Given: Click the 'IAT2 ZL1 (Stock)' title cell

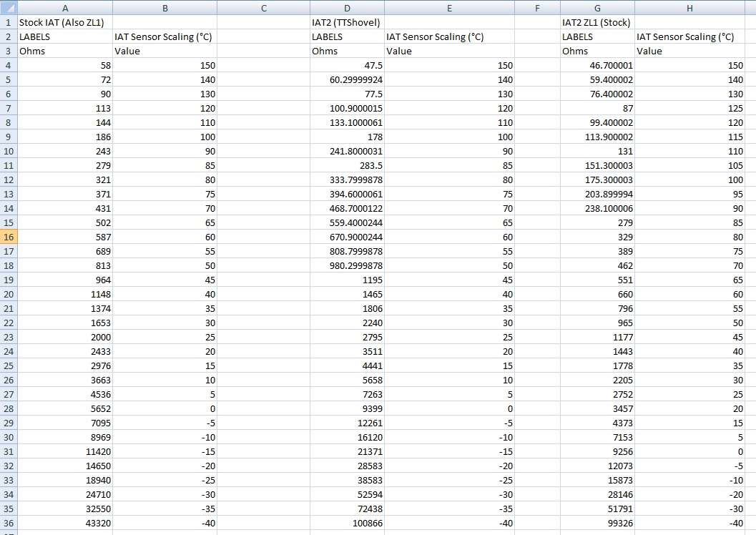Looking at the screenshot, I should pyautogui.click(x=596, y=22).
